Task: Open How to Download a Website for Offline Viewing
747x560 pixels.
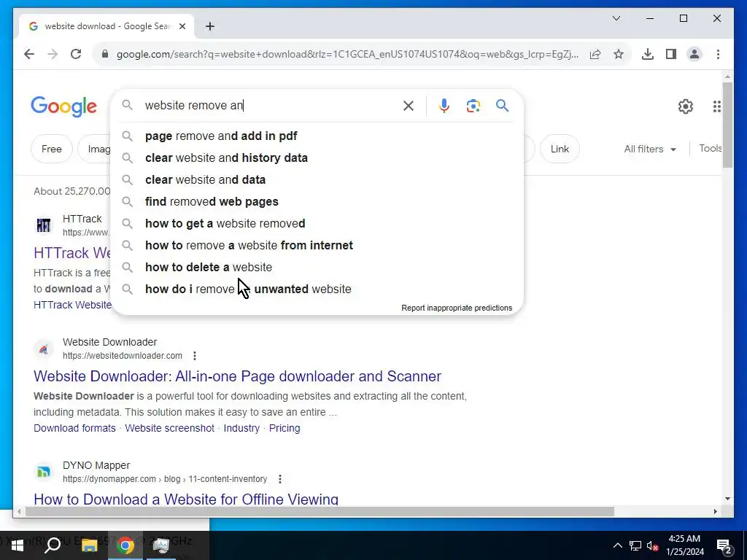Action: click(186, 499)
